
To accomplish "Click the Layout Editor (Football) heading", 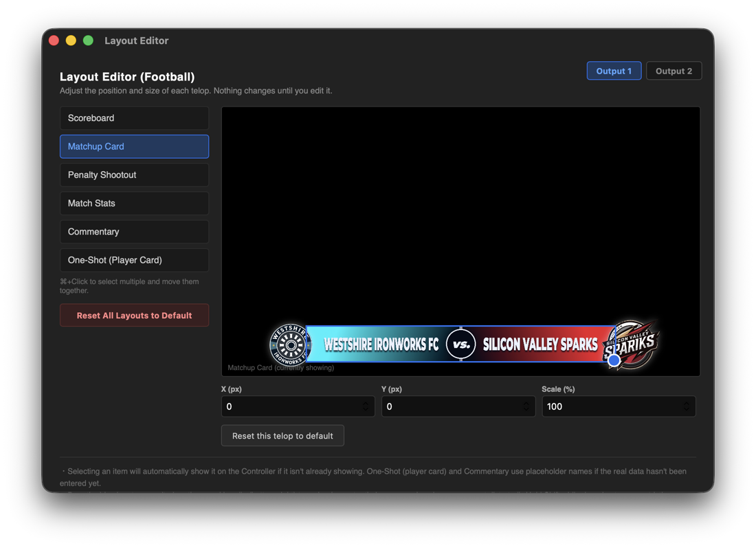I will click(127, 77).
